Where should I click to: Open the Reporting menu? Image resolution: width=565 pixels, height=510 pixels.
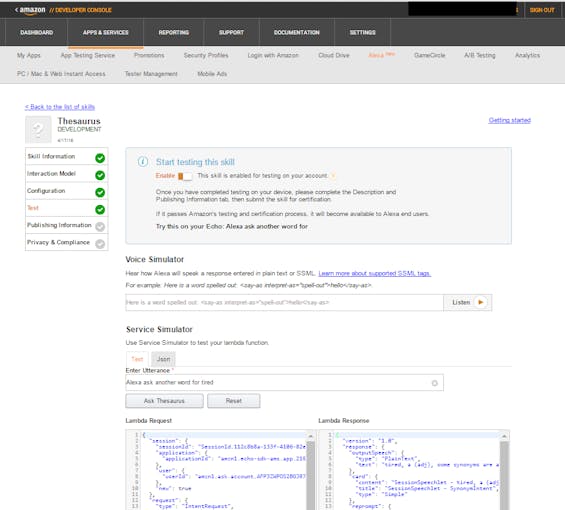coord(174,32)
